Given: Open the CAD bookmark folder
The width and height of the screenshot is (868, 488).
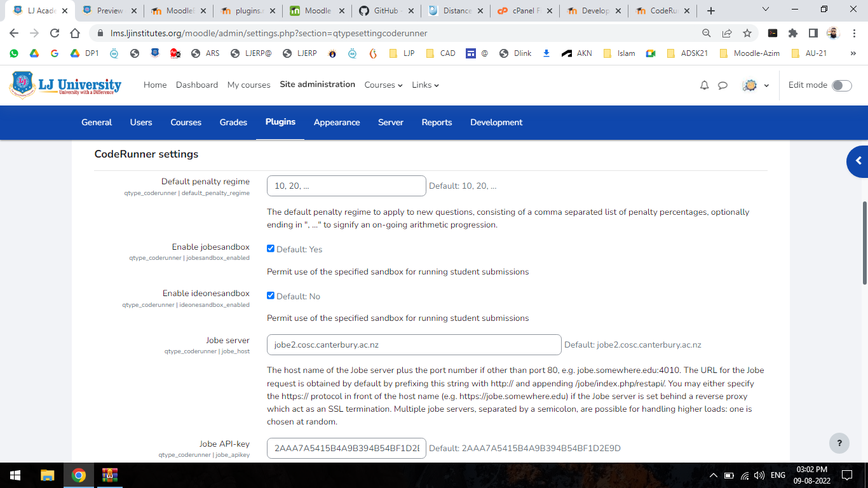Looking at the screenshot, I should click(440, 53).
